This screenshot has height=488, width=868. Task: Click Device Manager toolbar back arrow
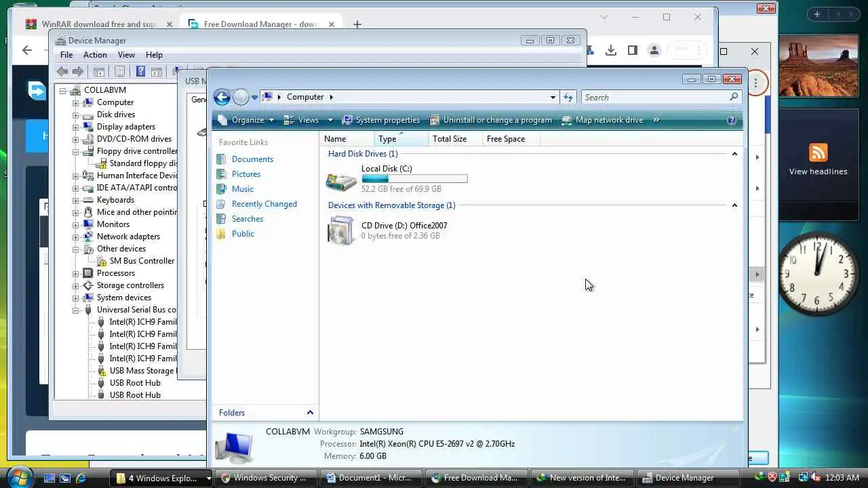62,71
